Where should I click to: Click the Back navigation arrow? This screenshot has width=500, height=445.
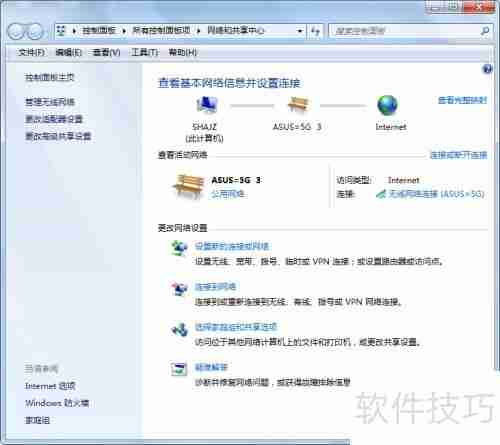coord(17,31)
